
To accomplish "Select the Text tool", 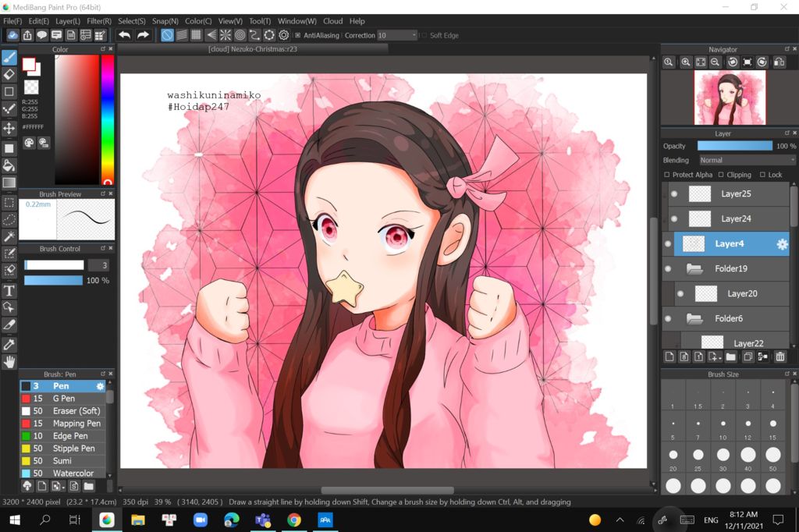I will (9, 290).
